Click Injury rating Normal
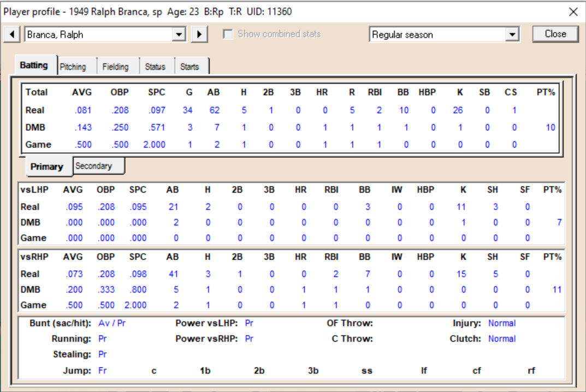Viewport: 586px width, 392px height. click(x=502, y=323)
